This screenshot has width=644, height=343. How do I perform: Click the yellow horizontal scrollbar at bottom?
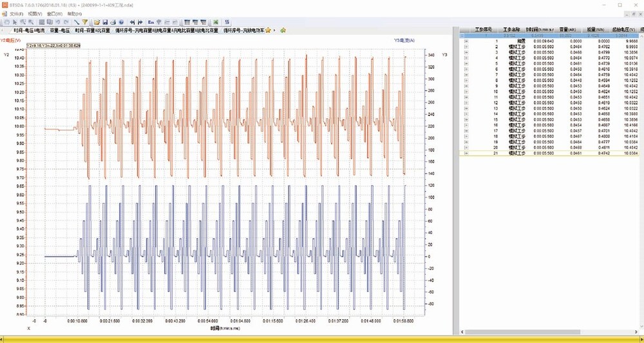[322, 338]
